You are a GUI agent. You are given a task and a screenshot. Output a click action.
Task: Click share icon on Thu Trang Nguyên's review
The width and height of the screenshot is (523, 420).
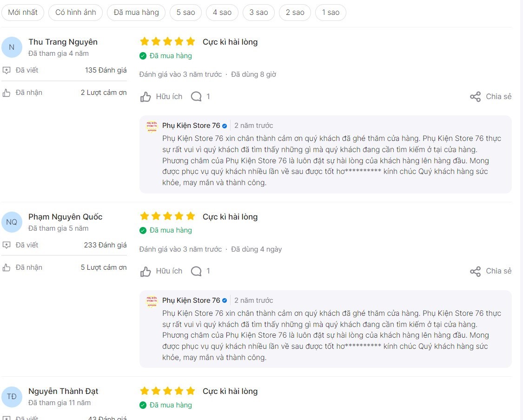click(475, 97)
